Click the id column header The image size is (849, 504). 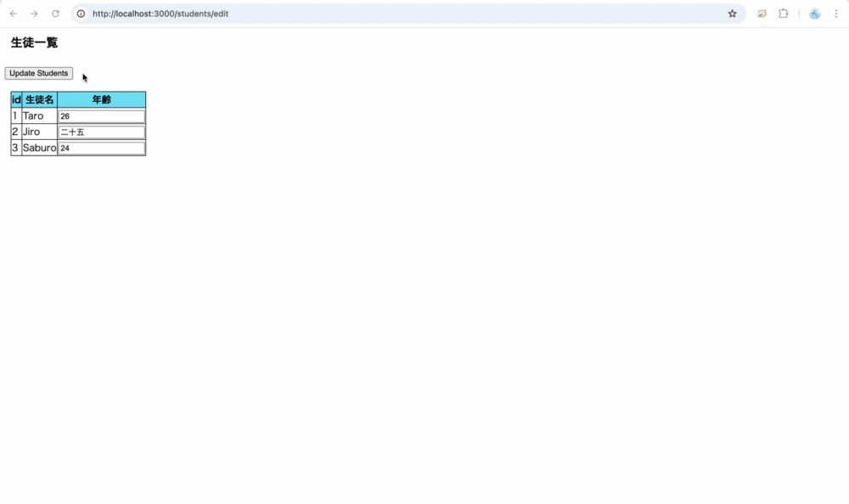pos(14,99)
